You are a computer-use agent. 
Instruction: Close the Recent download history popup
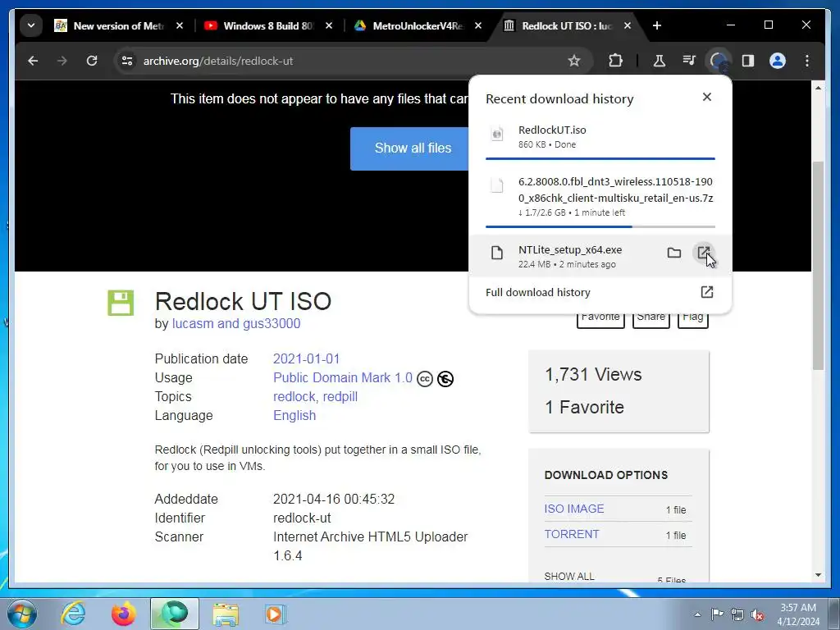706,97
